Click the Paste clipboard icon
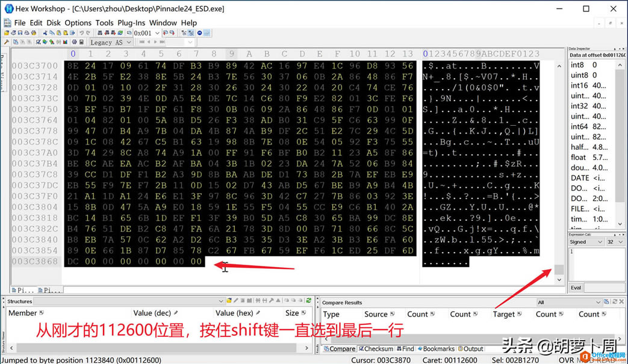628x364 pixels. click(x=59, y=33)
